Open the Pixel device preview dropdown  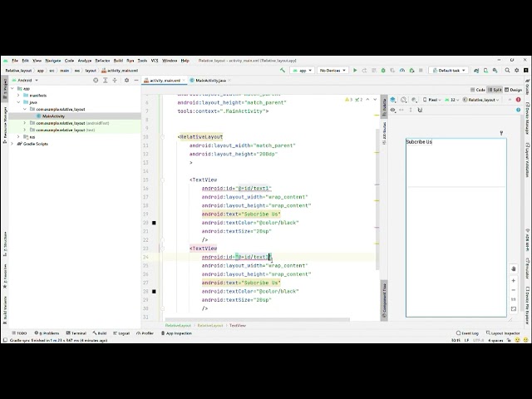(431, 100)
